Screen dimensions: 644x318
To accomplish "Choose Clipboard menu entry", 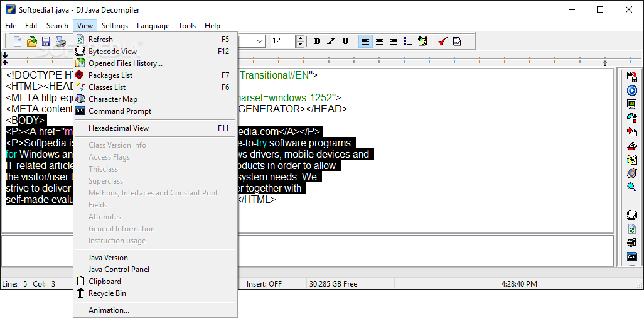I will point(155,282).
